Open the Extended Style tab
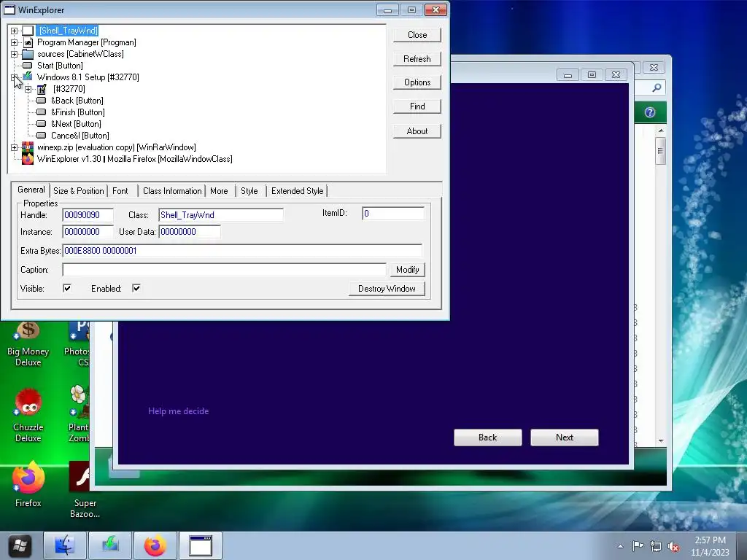Viewport: 747px width, 560px height. 298,191
